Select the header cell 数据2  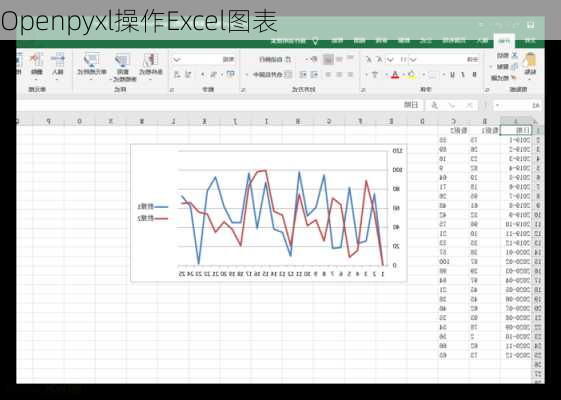[453, 131]
